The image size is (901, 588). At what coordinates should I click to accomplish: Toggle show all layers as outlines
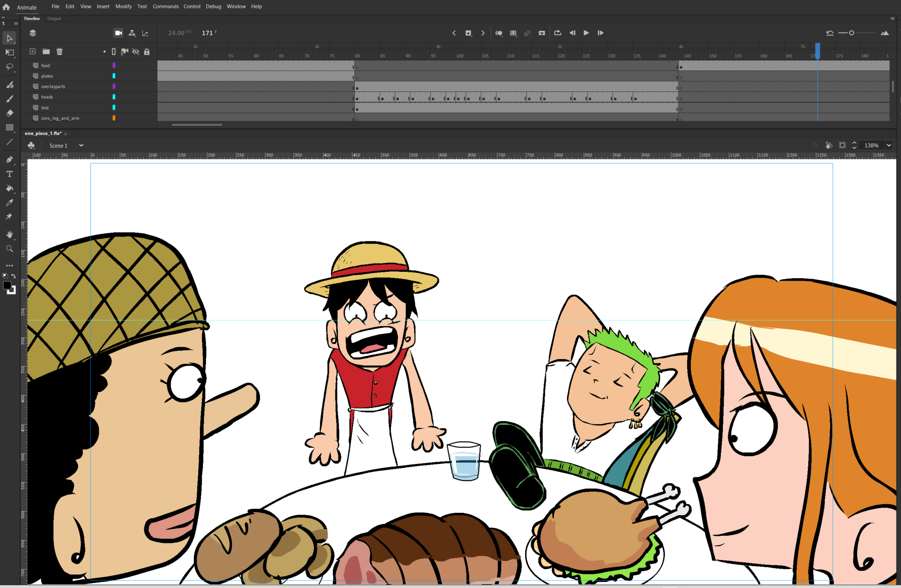pyautogui.click(x=113, y=51)
